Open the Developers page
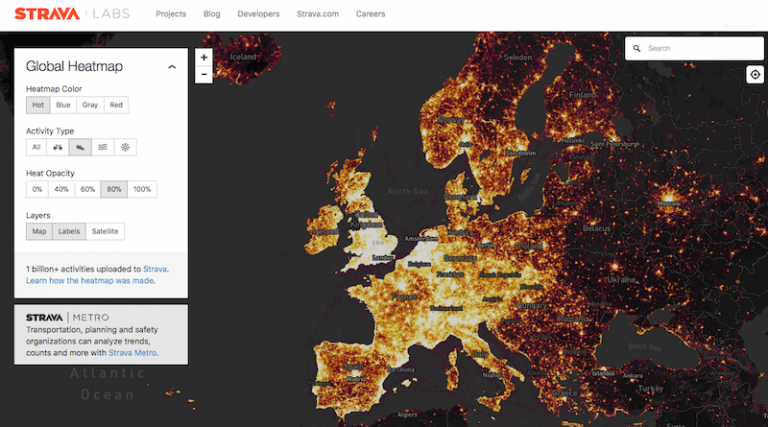768x427 pixels. click(259, 14)
